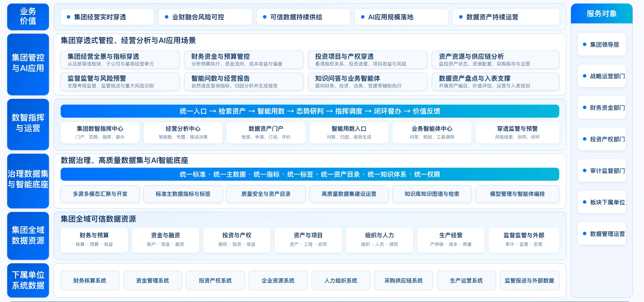Image resolution: width=644 pixels, height=302 pixels.
Task: Select 业务智能体中心 card
Action: [432, 132]
